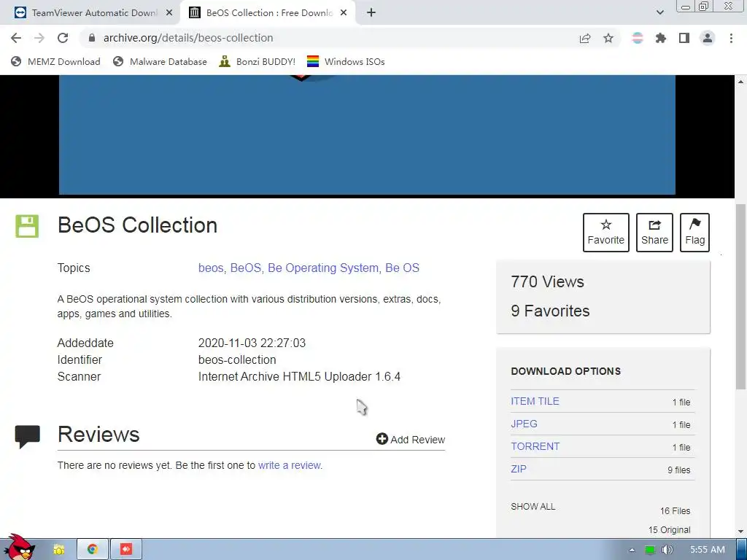Download the ITEM TILE option
Viewport: 747px width, 560px height.
pos(535,401)
